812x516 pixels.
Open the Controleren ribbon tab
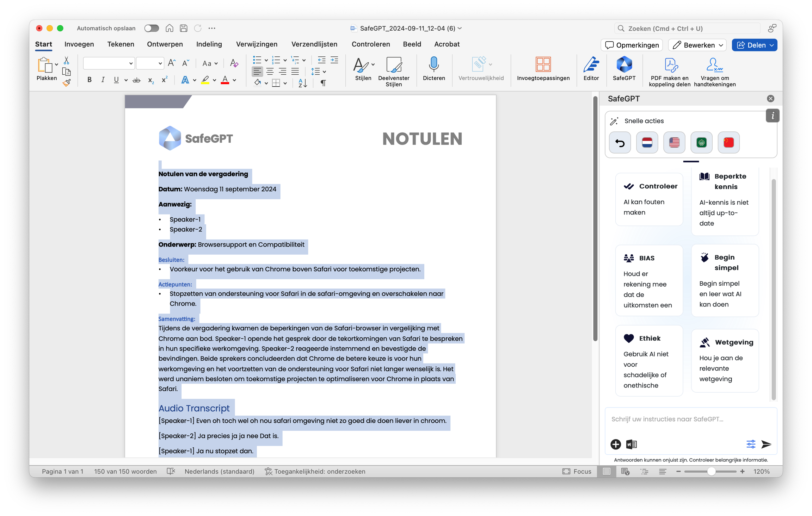pyautogui.click(x=370, y=44)
